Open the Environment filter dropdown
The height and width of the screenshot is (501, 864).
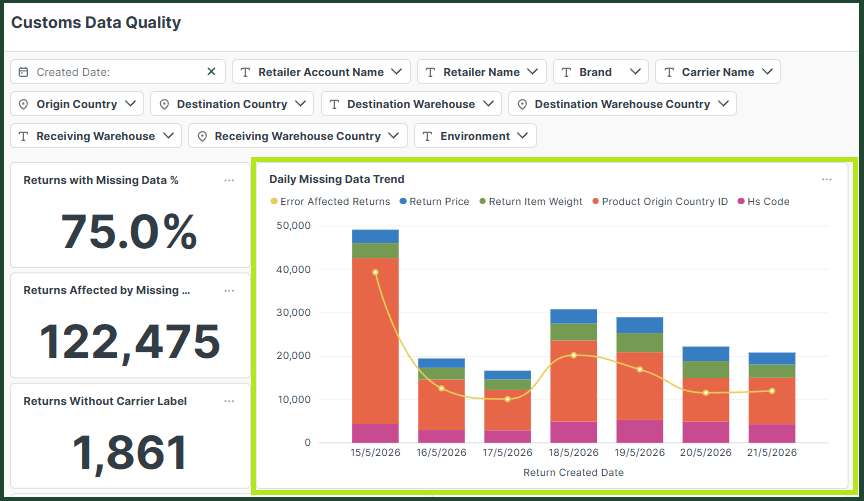tap(475, 136)
